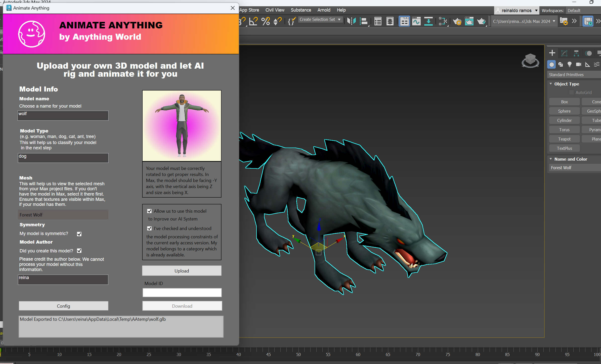Uncheck 'Allow us to use this model'
This screenshot has height=364, width=601.
(x=149, y=211)
